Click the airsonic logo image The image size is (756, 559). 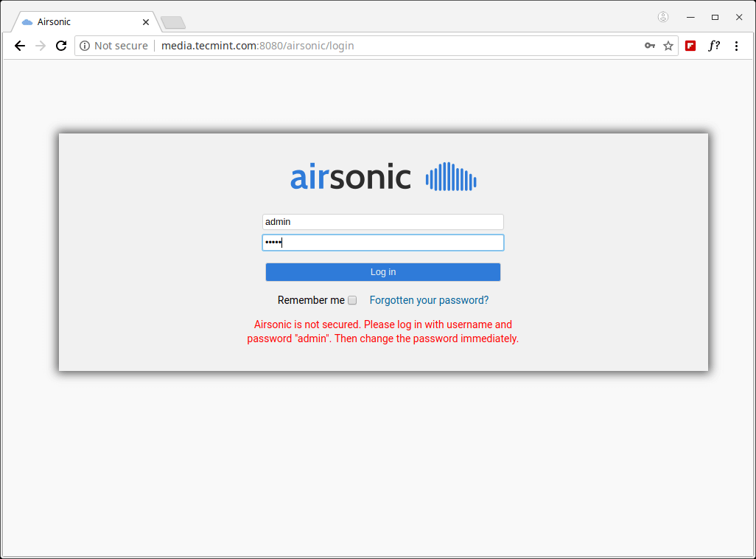(x=383, y=177)
